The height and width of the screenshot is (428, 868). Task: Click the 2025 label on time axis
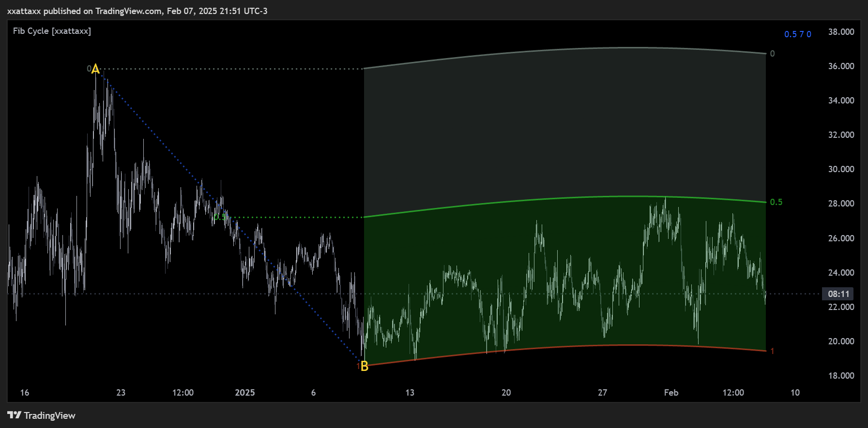245,393
